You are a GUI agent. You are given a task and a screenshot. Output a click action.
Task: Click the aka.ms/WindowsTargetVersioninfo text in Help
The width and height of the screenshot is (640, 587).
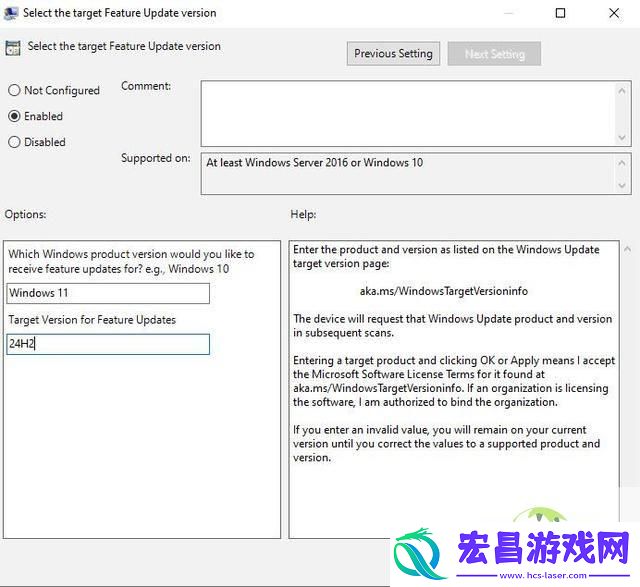tap(444, 291)
